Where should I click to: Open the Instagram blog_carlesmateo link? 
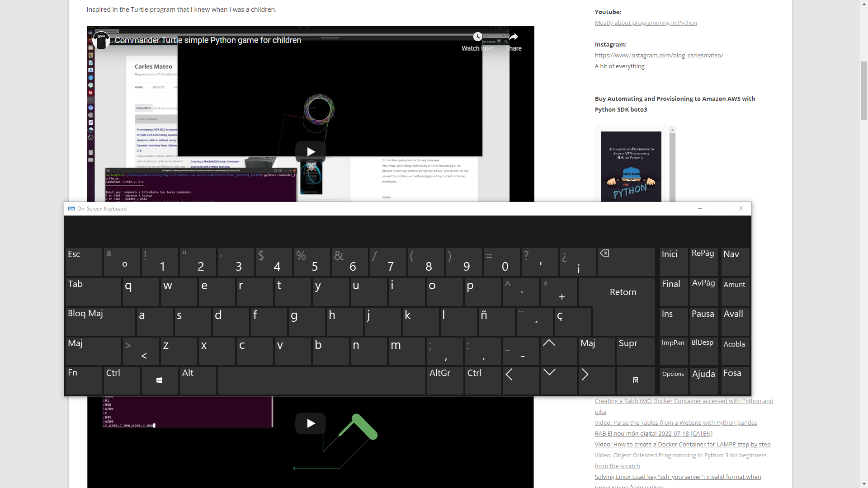pyautogui.click(x=659, y=56)
